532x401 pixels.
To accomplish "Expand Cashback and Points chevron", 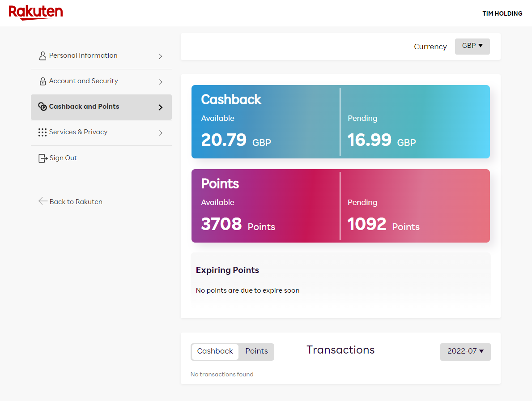I will click(x=161, y=107).
